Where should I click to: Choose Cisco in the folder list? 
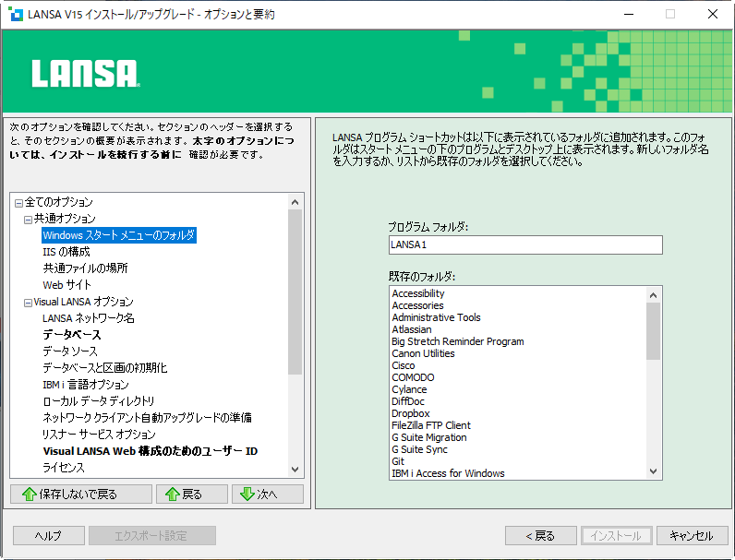click(404, 365)
